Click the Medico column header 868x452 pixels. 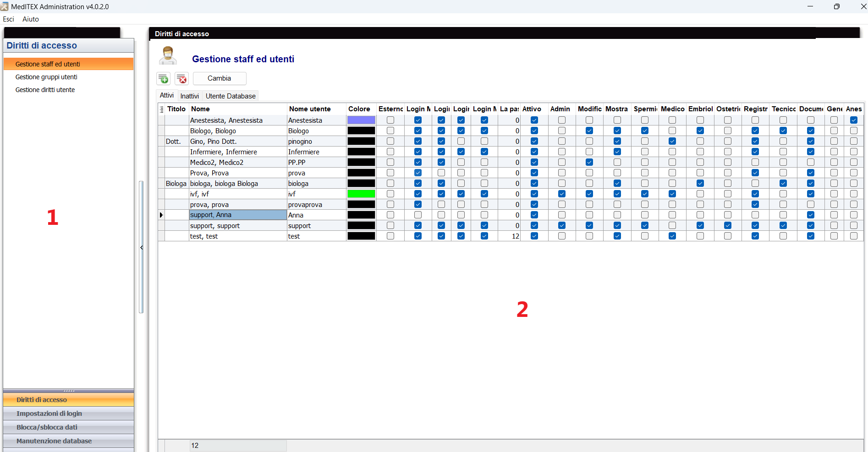pos(672,109)
